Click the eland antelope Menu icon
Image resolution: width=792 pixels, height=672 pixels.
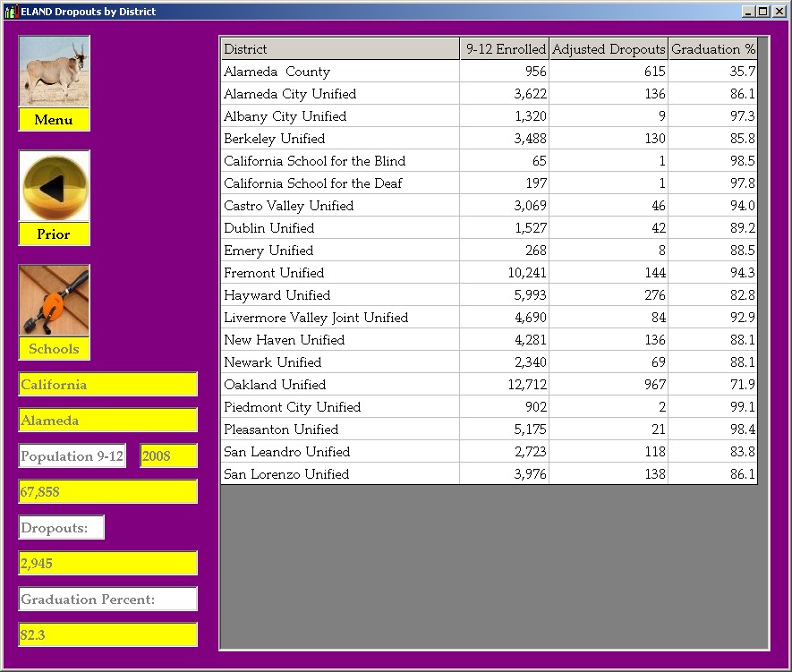[54, 72]
